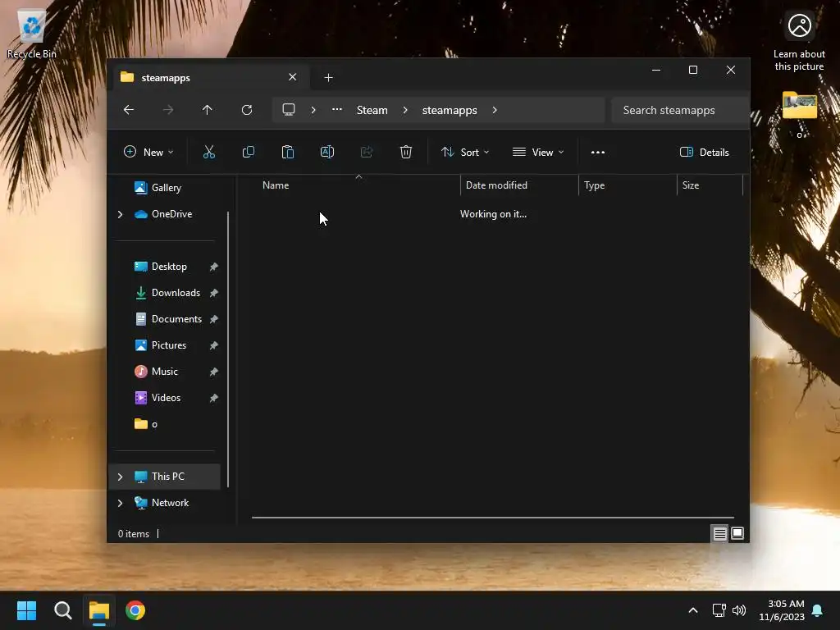The image size is (840, 630).
Task: Unpin Videos from Quick access
Action: [x=214, y=398]
